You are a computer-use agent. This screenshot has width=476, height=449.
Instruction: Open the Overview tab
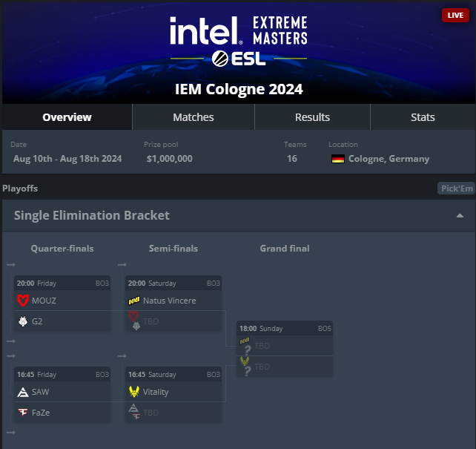point(67,117)
